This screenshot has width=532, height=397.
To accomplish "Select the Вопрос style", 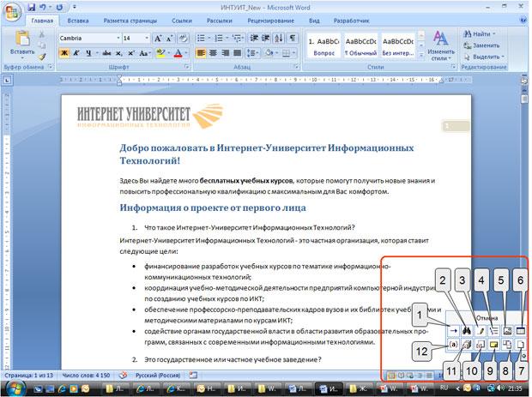I will [323, 46].
